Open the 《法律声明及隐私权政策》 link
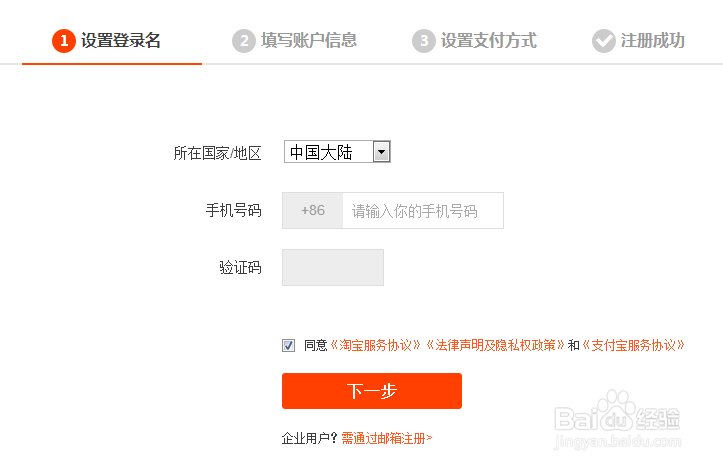This screenshot has width=723, height=467. 495,345
